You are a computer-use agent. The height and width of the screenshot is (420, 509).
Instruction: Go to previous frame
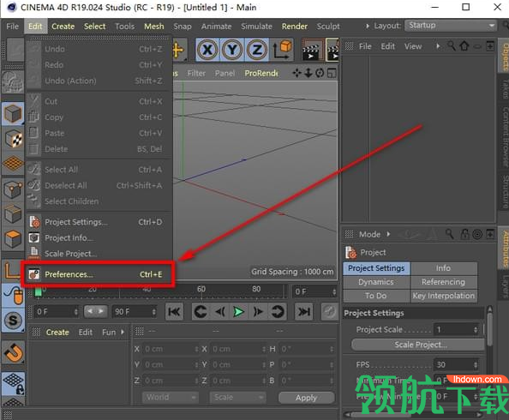pyautogui.click(x=219, y=312)
